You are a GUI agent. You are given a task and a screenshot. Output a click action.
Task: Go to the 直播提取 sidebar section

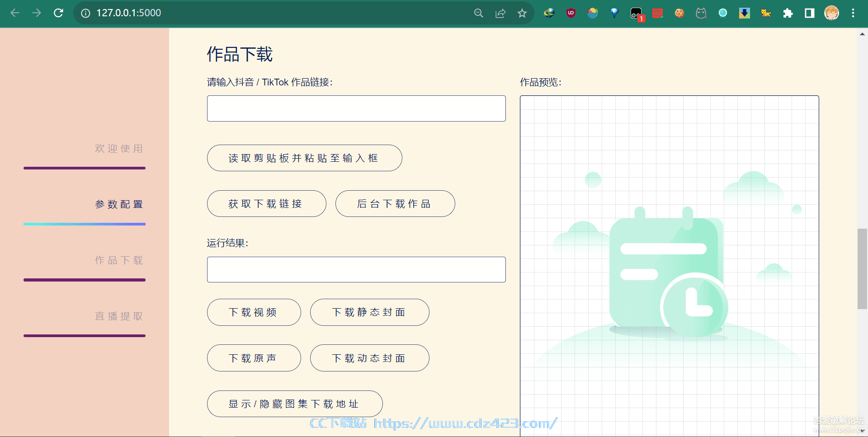click(119, 316)
